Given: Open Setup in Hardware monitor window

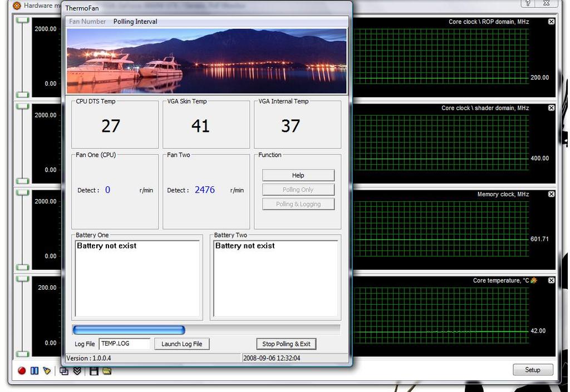Looking at the screenshot, I should tap(532, 370).
